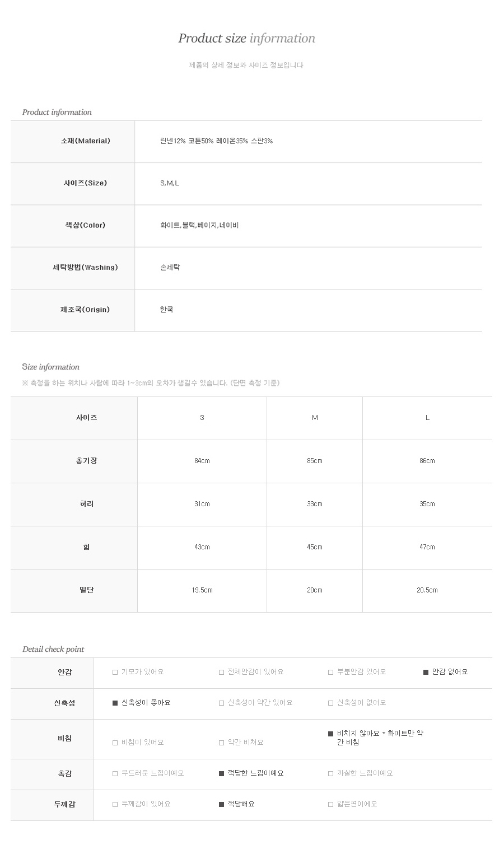Tick the '두께감이 있어요' checkbox
Screen dimensions: 504x868
coord(115,804)
